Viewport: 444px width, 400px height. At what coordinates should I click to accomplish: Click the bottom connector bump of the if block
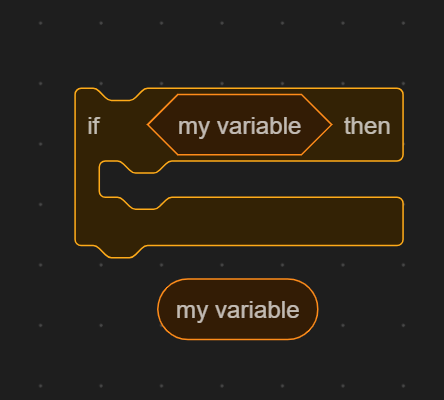[120, 252]
